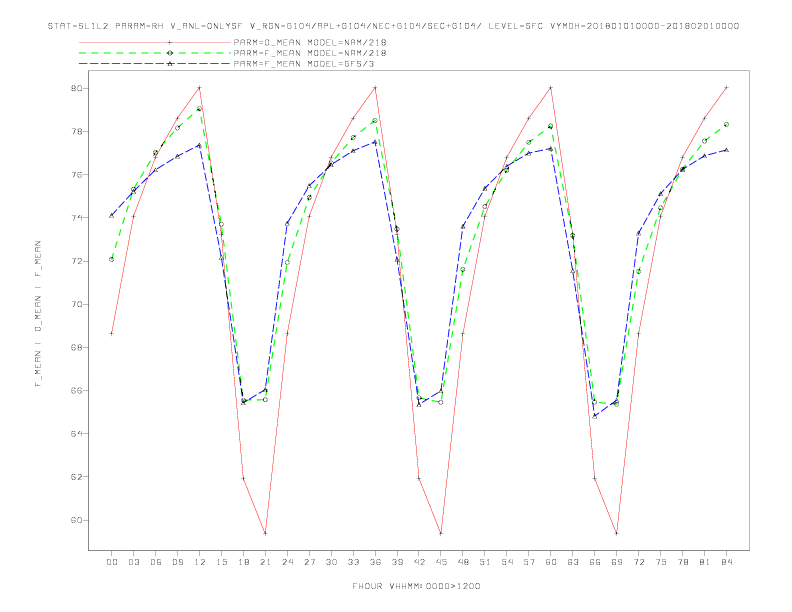Select legend text PARM=F_MEAN MODEL=GFS/3
The height and width of the screenshot is (612, 792).
[x=304, y=64]
